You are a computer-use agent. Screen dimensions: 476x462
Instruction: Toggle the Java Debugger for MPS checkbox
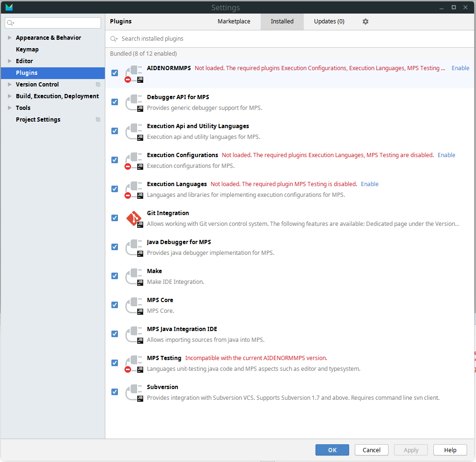[115, 247]
